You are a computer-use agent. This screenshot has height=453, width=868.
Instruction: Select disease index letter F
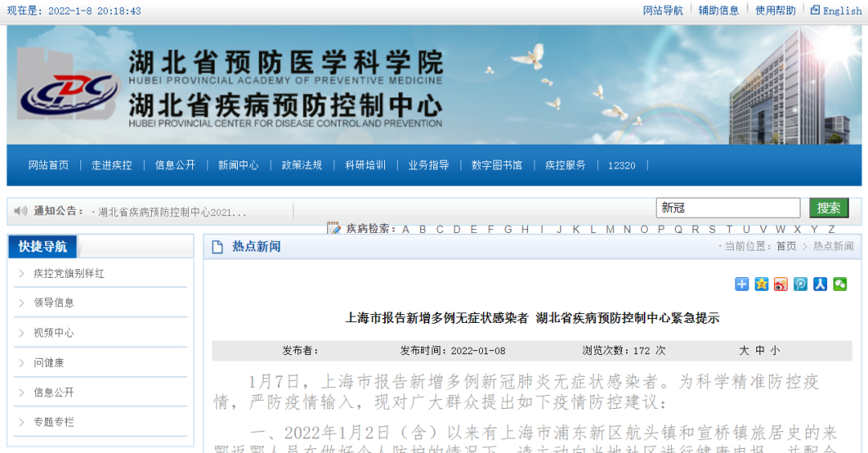click(x=490, y=229)
